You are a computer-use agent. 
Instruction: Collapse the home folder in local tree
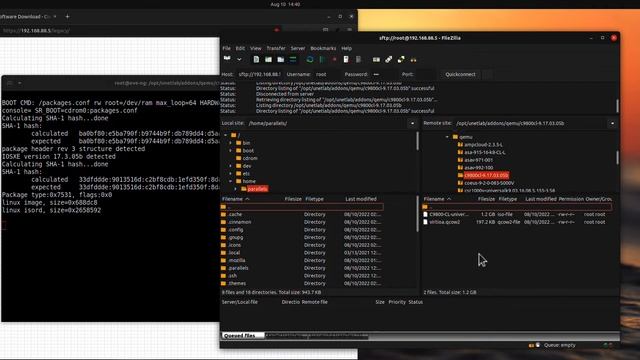(x=231, y=181)
